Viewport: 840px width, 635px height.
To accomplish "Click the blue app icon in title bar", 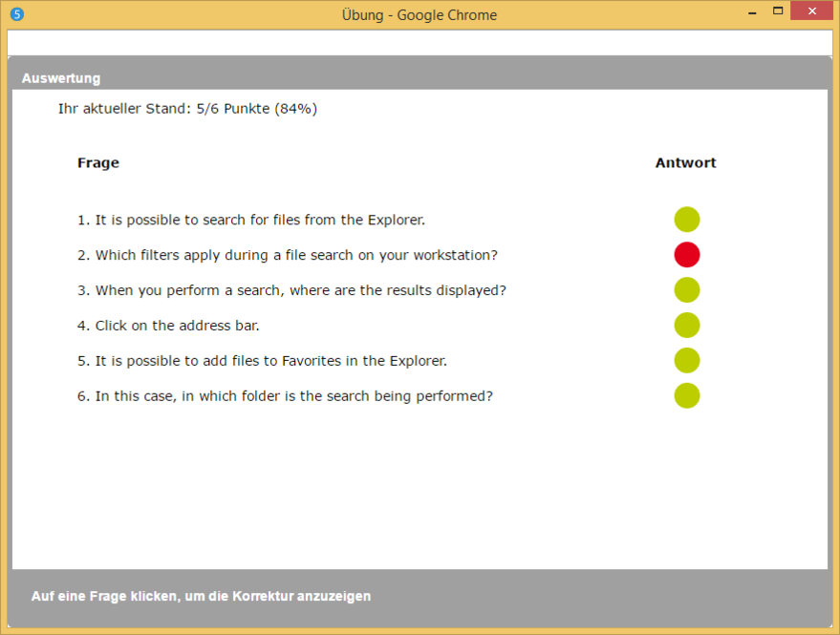I will point(16,14).
